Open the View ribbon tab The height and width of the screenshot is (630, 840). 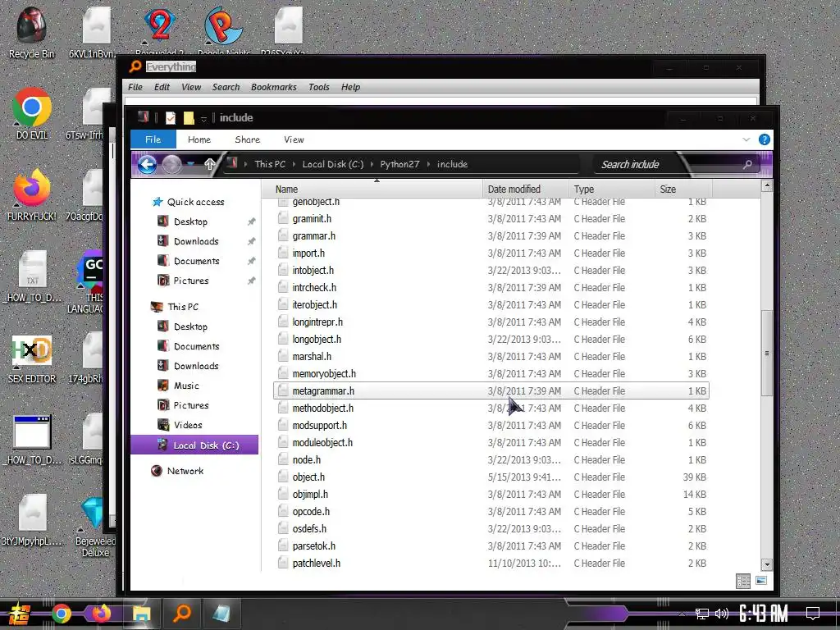point(294,139)
